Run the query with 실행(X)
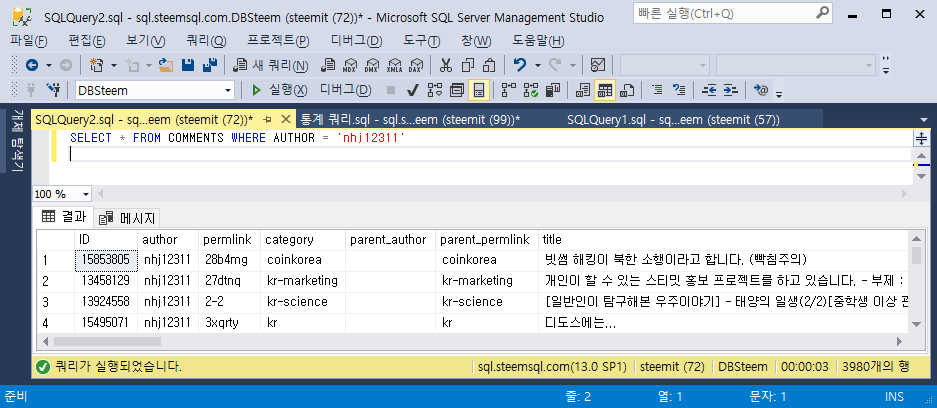Image resolution: width=937 pixels, height=408 pixels. click(279, 90)
